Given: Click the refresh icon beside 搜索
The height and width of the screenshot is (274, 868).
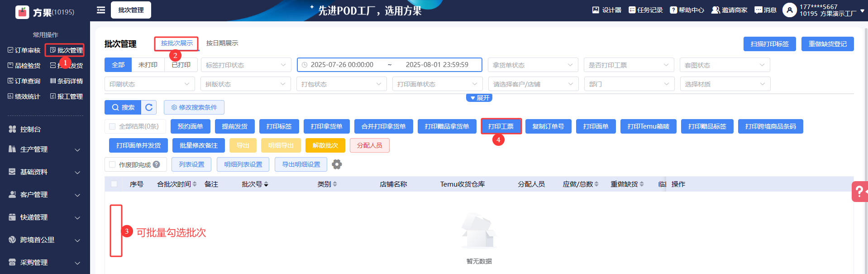Looking at the screenshot, I should [x=149, y=107].
